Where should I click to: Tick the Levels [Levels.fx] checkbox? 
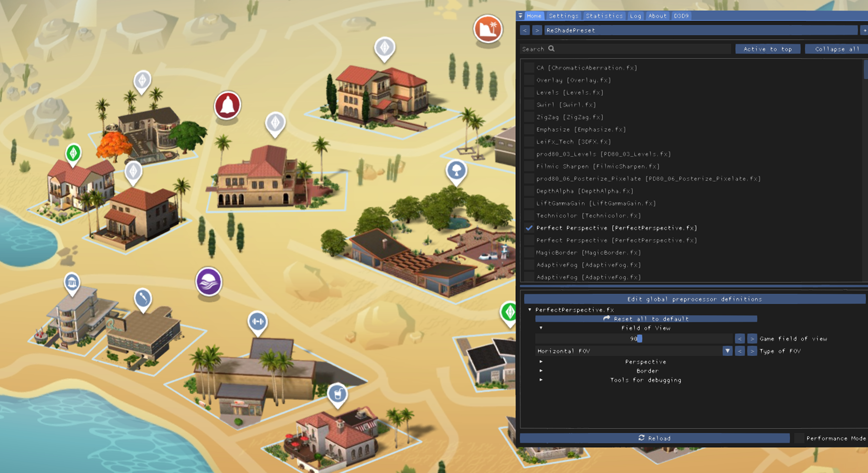click(529, 92)
